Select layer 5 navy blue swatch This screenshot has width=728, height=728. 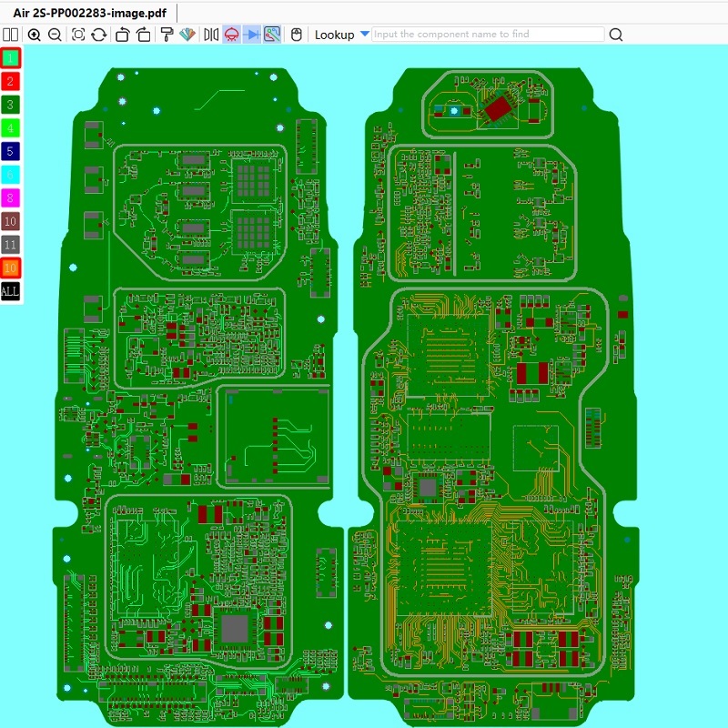(10, 151)
